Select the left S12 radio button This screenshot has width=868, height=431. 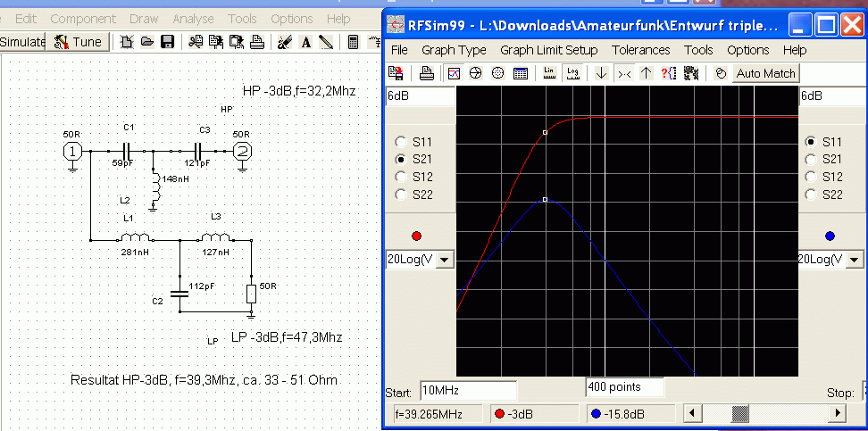point(401,177)
